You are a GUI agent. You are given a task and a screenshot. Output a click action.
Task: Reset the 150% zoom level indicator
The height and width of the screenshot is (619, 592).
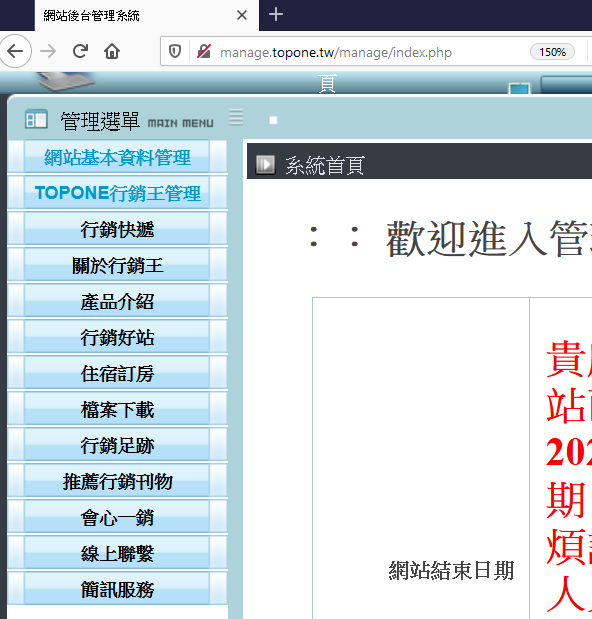(552, 52)
